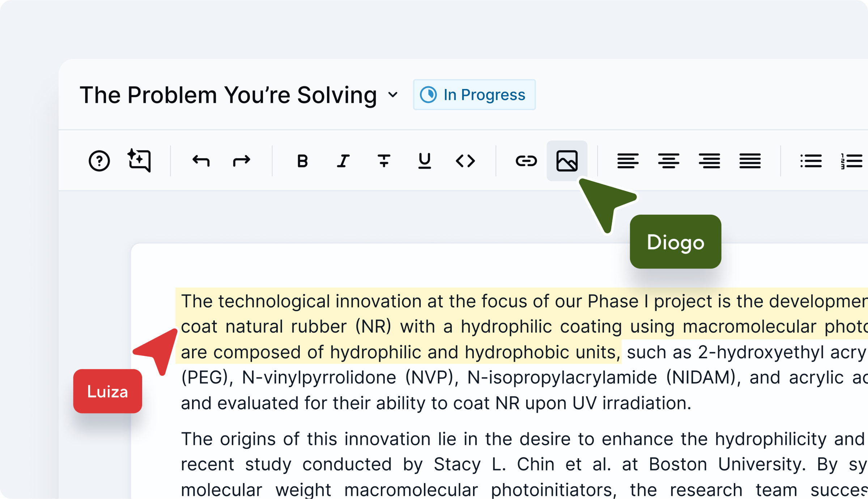Center align the text
The height and width of the screenshot is (499, 868).
coord(668,161)
